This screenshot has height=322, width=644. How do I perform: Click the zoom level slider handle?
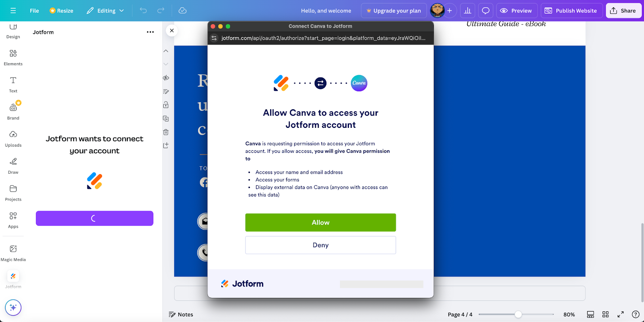[518, 314]
